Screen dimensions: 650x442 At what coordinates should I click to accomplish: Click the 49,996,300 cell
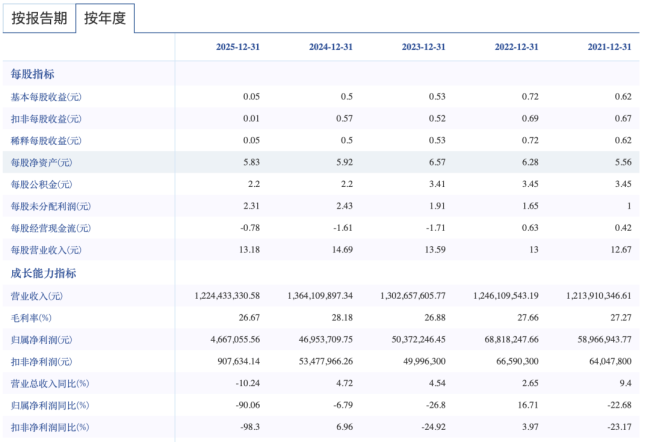click(x=424, y=362)
